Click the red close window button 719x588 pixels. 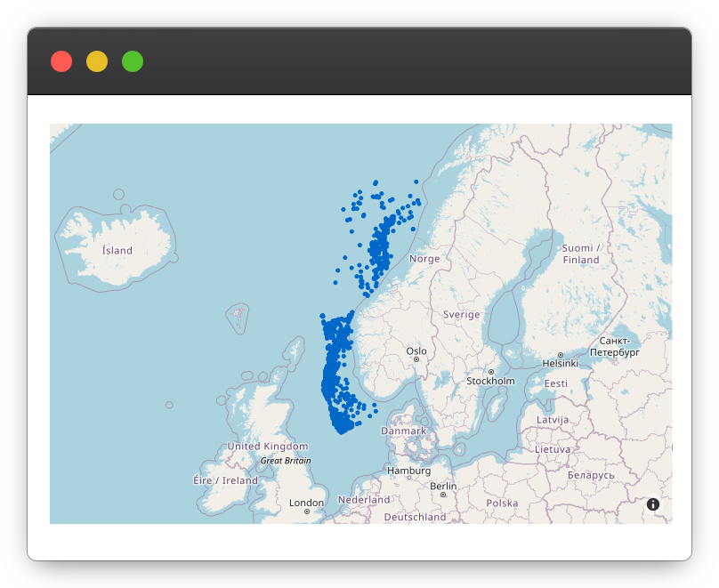(x=61, y=61)
